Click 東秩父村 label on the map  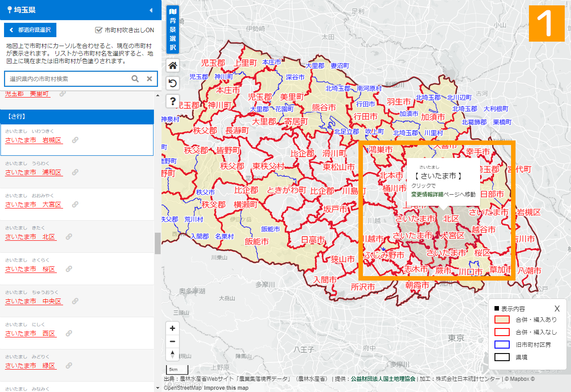point(268,166)
